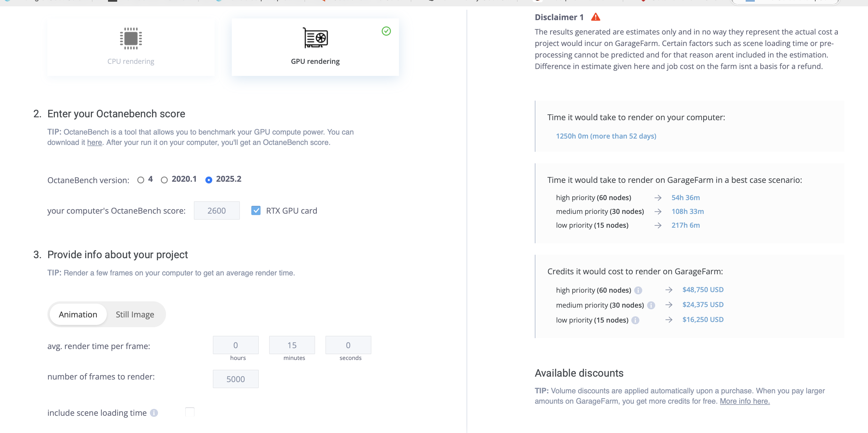Switch to the Animation tab

tap(78, 314)
